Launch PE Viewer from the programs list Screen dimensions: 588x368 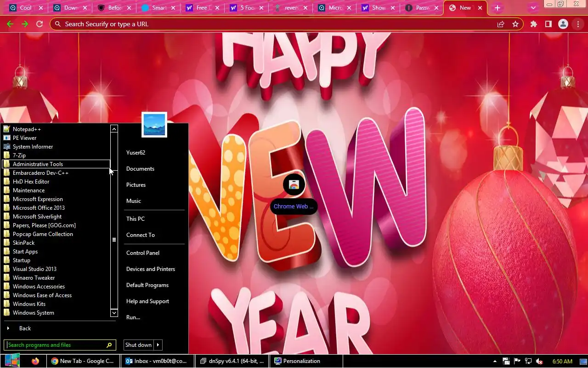click(56, 138)
